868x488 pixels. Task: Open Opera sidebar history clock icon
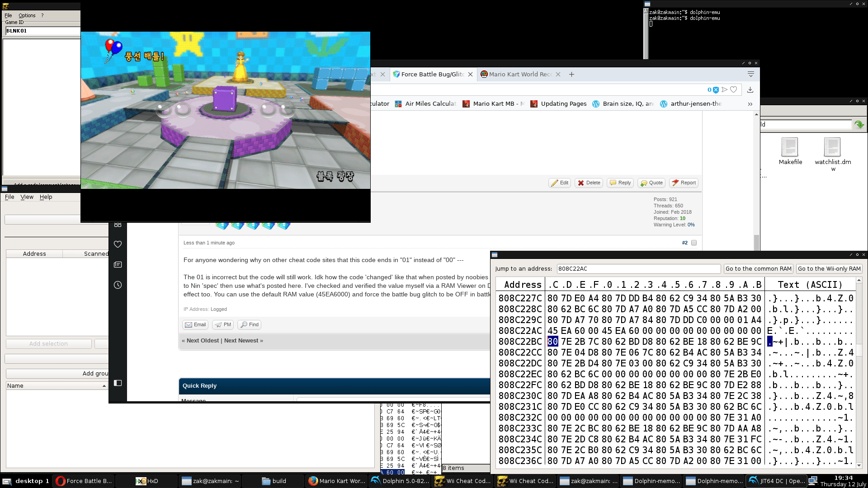point(118,285)
